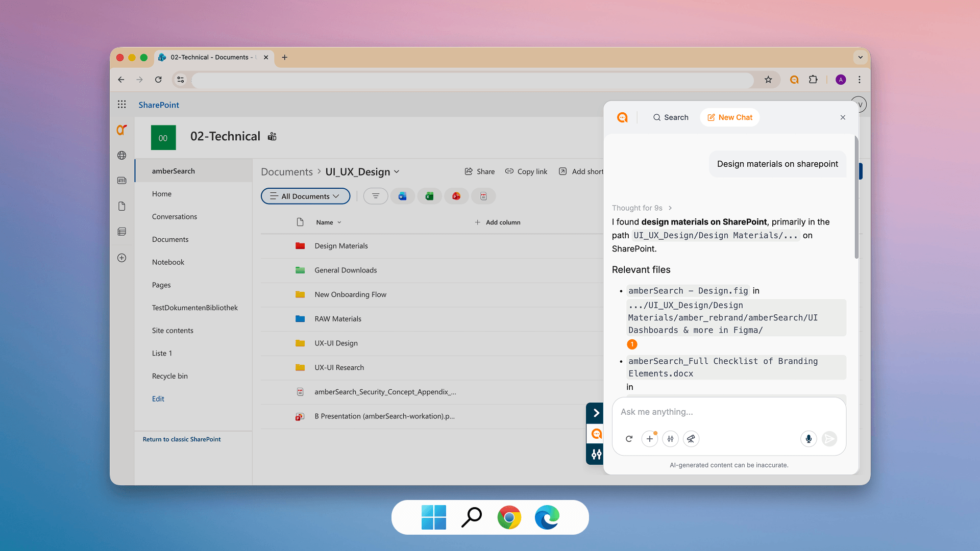Click the 'Ask me anything...' input field
The image size is (980, 551).
tap(729, 412)
